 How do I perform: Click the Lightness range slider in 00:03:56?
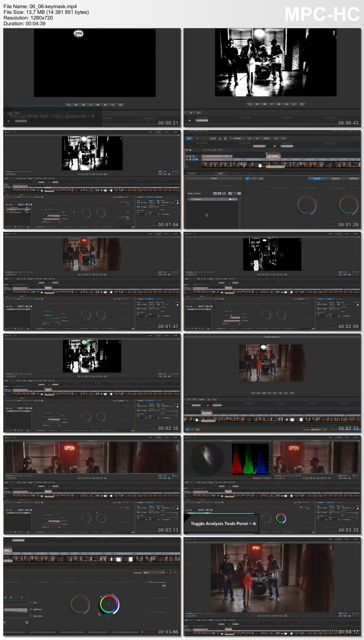[x=15, y=610]
